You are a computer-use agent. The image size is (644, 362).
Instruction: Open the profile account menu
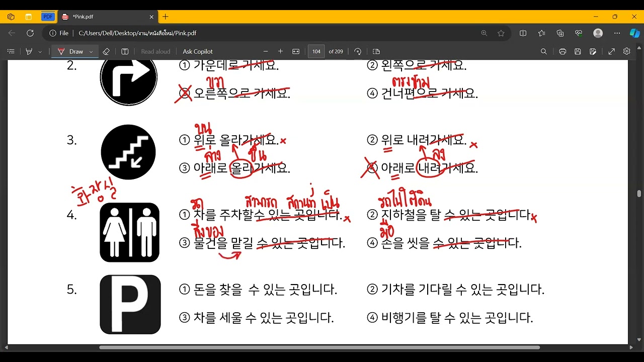(x=598, y=33)
